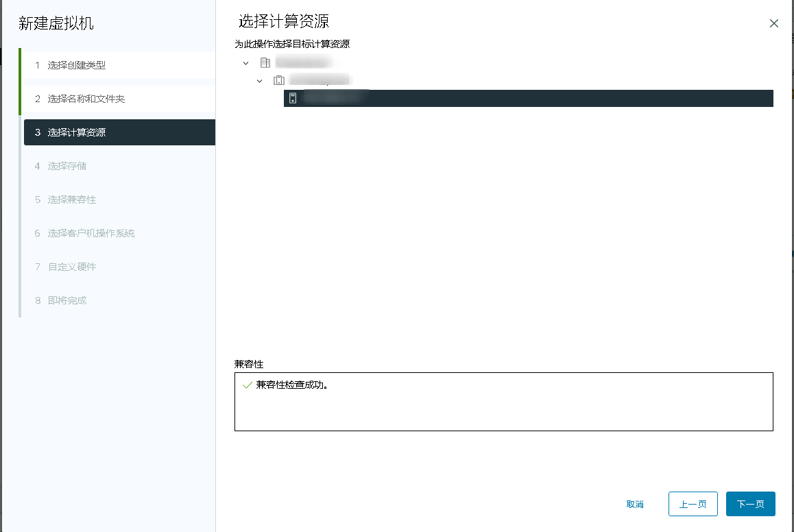The height and width of the screenshot is (532, 794).
Task: Click the host icon in the highlighted row
Action: [293, 98]
